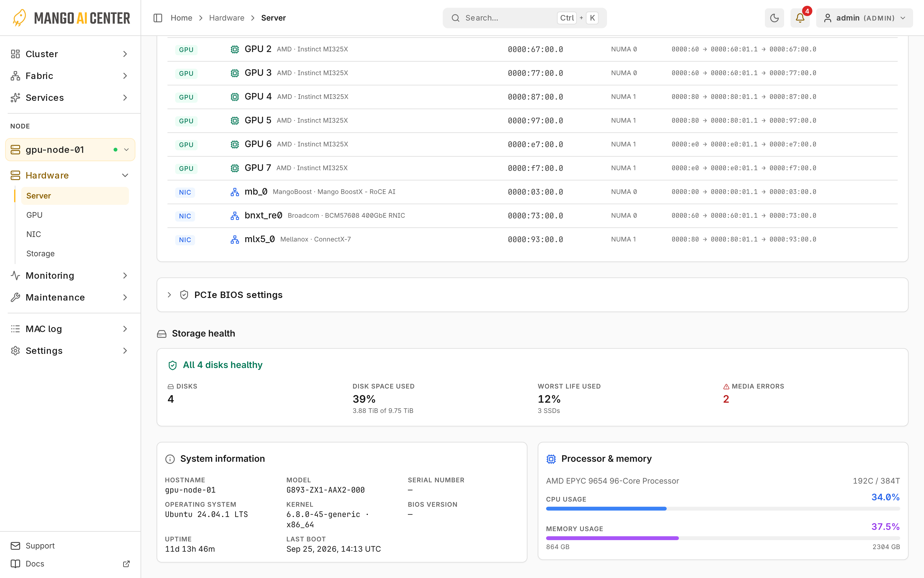
Task: Toggle the sidebar panel icon
Action: 158,18
